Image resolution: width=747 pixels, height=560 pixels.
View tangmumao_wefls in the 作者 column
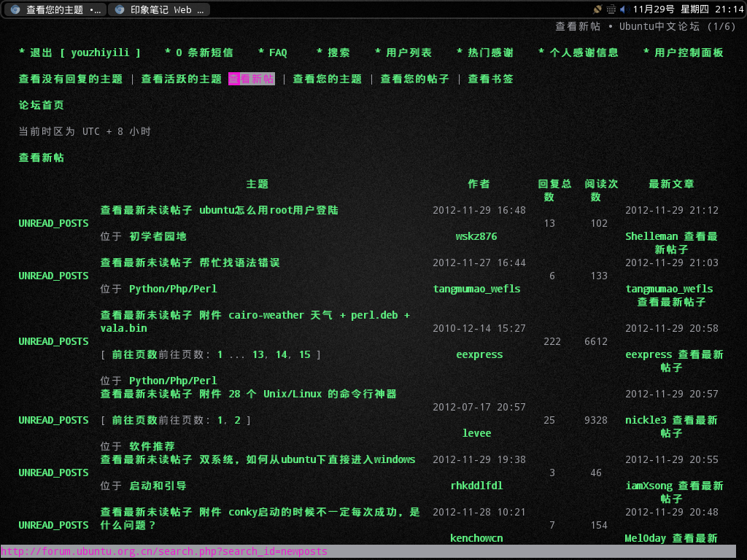[x=476, y=289]
